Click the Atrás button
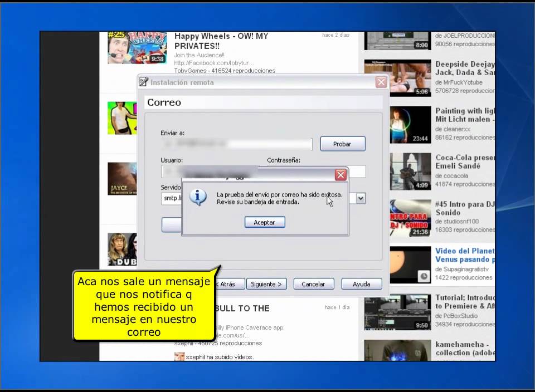The height and width of the screenshot is (392, 535). click(229, 284)
